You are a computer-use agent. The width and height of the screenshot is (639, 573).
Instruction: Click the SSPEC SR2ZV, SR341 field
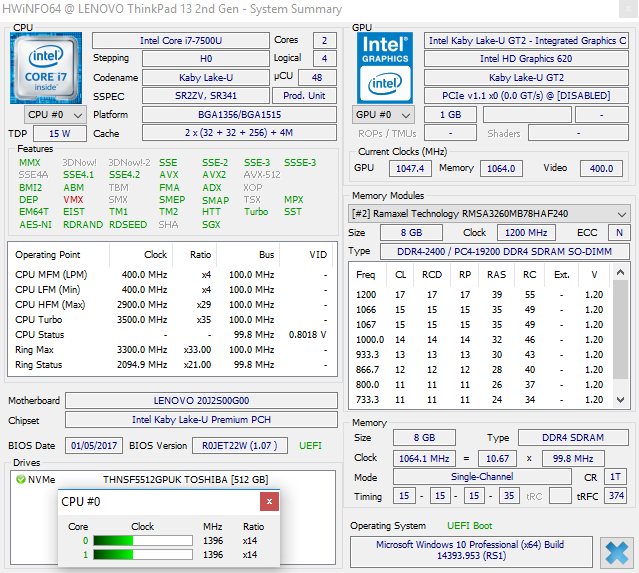coord(206,96)
